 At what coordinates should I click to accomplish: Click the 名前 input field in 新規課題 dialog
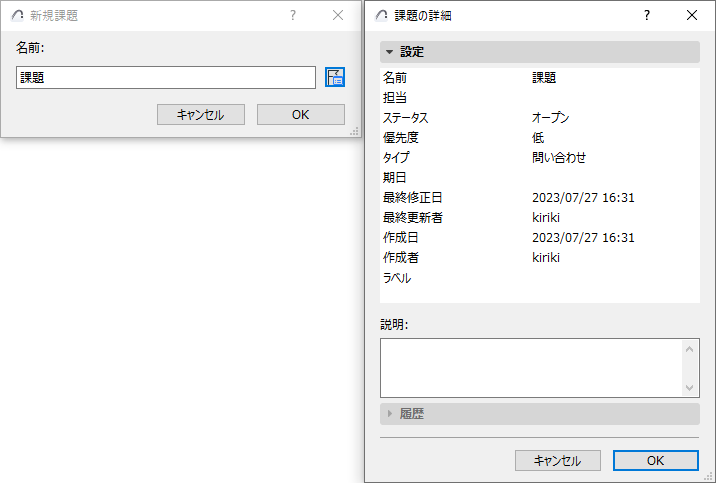point(166,78)
